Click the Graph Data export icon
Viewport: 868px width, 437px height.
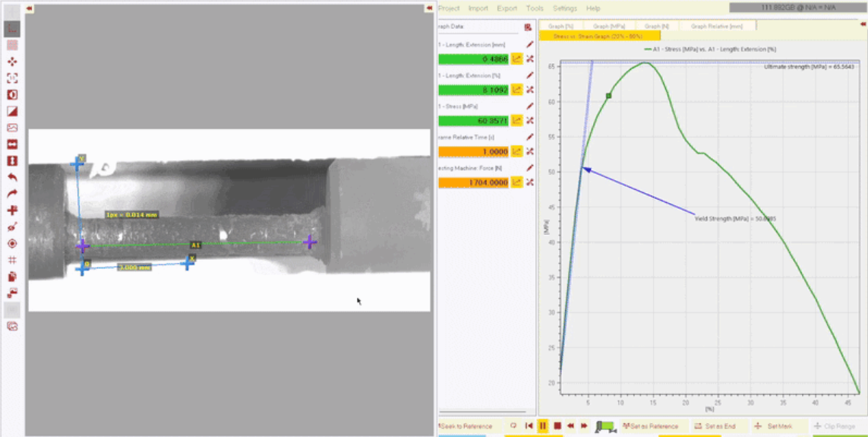(x=528, y=27)
